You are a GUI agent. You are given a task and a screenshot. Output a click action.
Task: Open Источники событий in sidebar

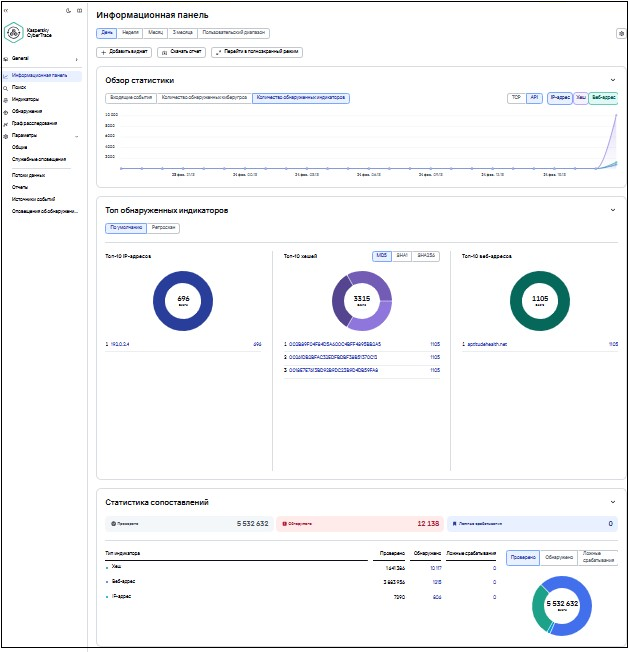(33, 200)
